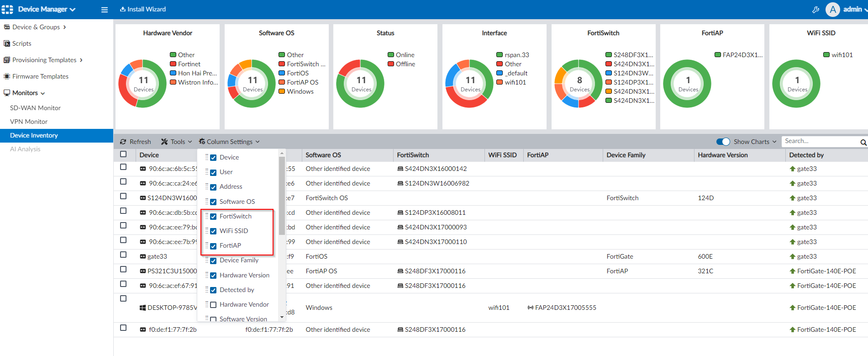Click the orange Windows legend swatch
868x356 pixels.
point(282,91)
